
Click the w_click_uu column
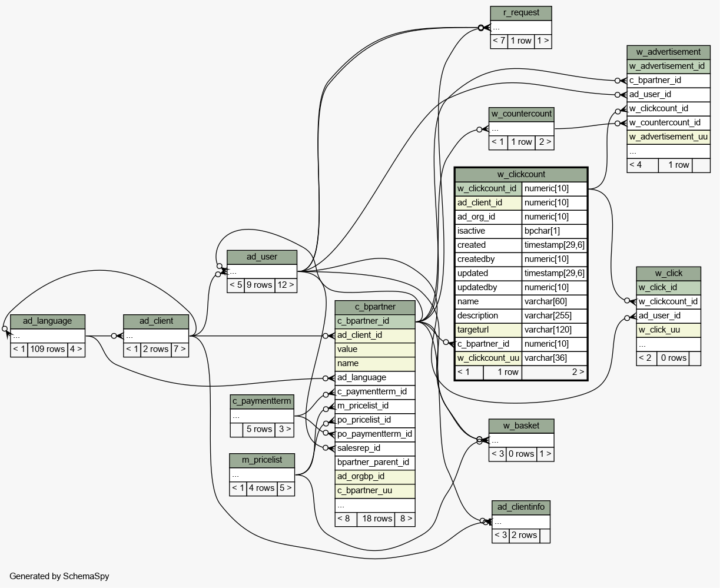coord(668,330)
